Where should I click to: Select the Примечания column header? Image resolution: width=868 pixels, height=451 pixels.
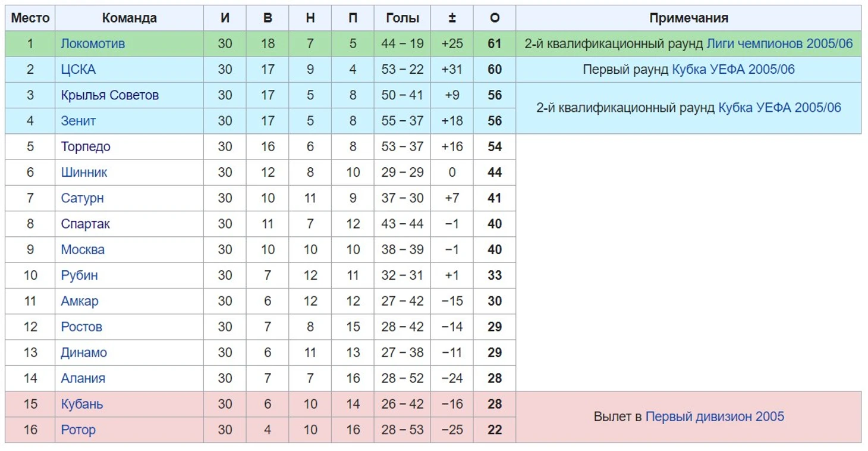688,18
